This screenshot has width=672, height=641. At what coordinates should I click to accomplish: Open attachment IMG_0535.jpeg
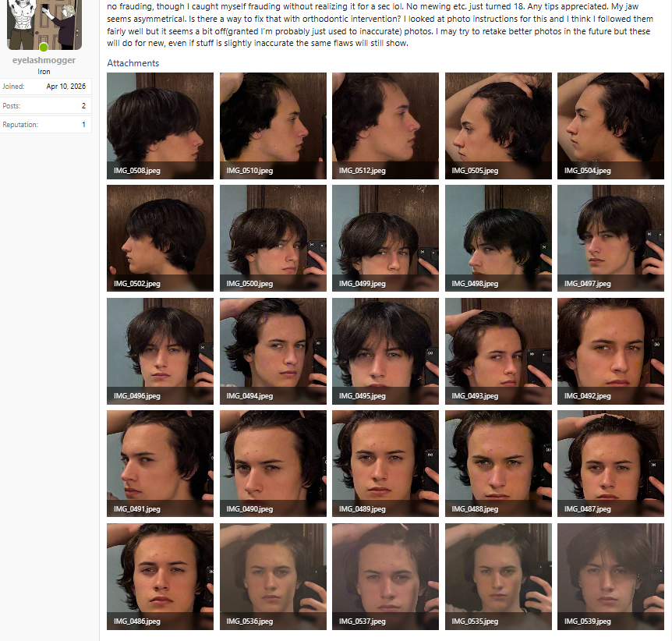pos(498,576)
